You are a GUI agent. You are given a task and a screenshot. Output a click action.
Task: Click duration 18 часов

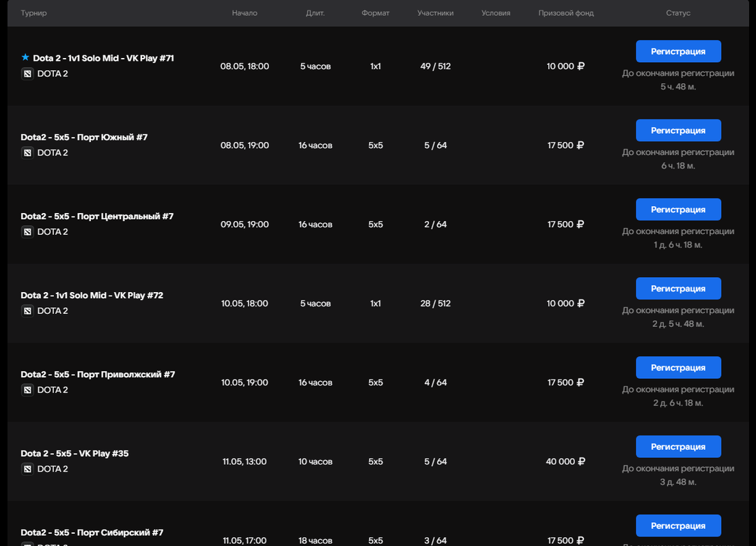pos(316,541)
